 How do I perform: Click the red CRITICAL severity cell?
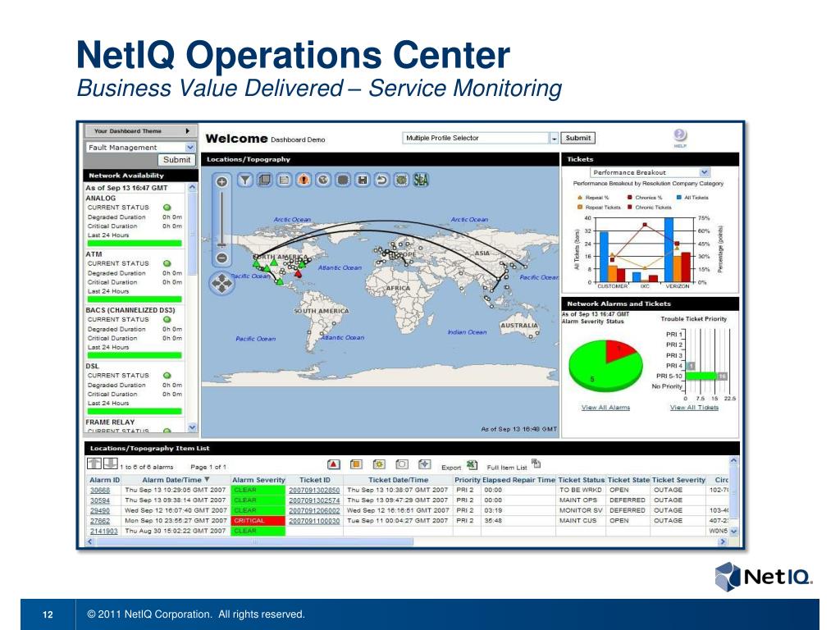pos(258,521)
